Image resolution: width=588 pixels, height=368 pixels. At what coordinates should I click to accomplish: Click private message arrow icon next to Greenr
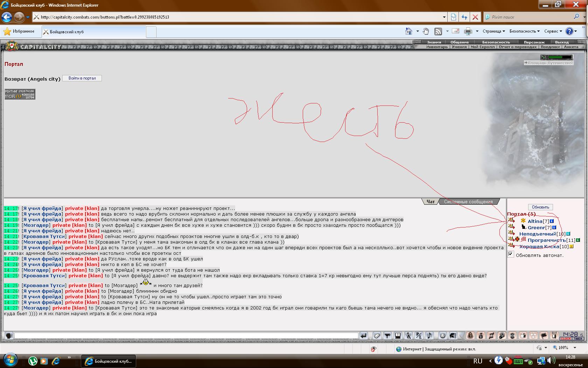pyautogui.click(x=511, y=227)
